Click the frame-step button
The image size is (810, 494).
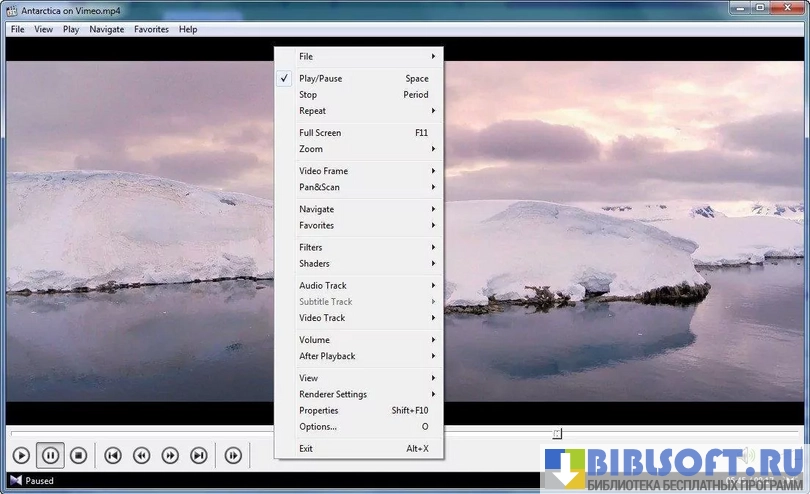point(233,456)
